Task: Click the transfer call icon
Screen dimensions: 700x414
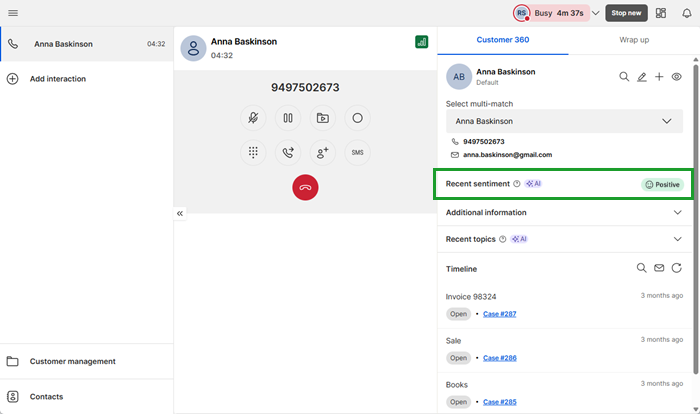Action: click(288, 153)
